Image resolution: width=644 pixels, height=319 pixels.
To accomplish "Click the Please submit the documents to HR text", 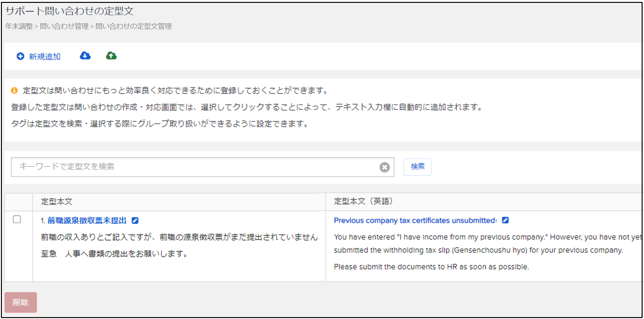I will pyautogui.click(x=431, y=267).
